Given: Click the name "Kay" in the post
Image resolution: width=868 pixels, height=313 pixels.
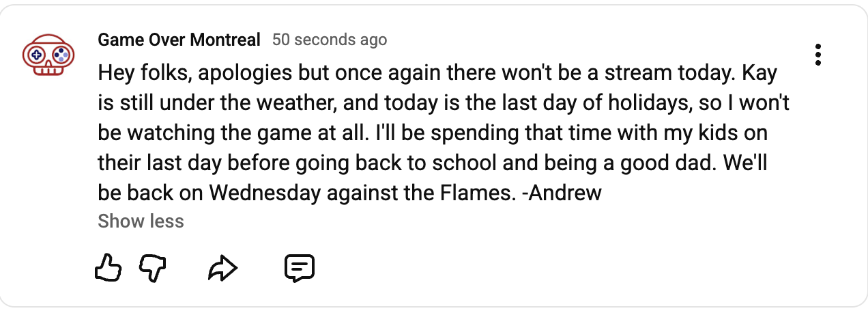Looking at the screenshot, I should pos(759,72).
